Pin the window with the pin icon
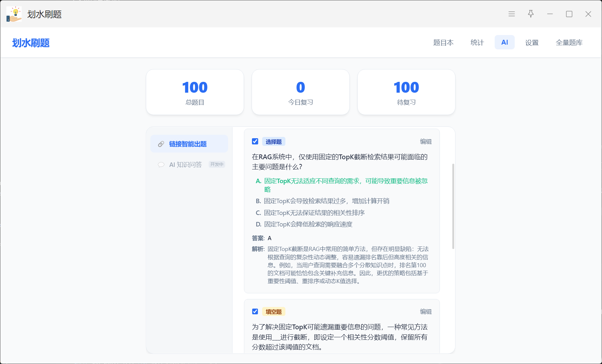This screenshot has width=602, height=364. click(x=531, y=14)
